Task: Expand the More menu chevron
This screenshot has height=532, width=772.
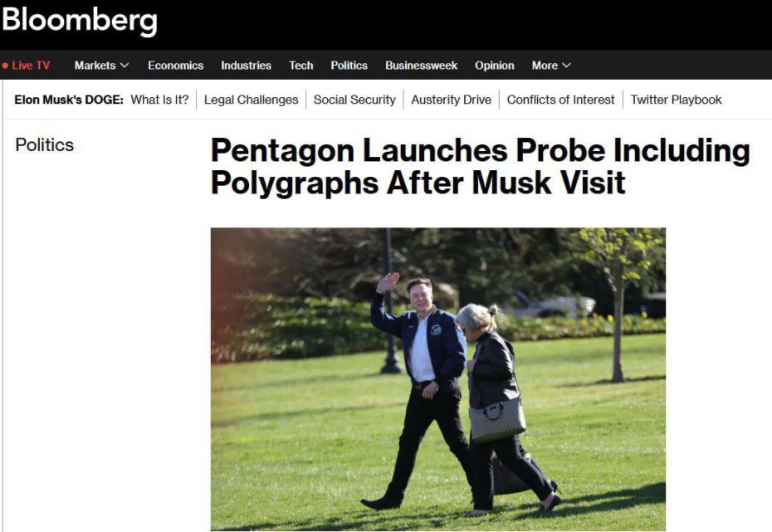Action: click(566, 66)
